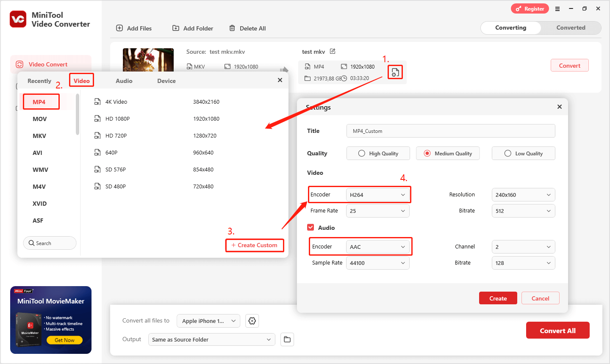Viewport: 610px width, 364px height.
Task: Click the HD 1080P preset file icon
Action: click(97, 119)
